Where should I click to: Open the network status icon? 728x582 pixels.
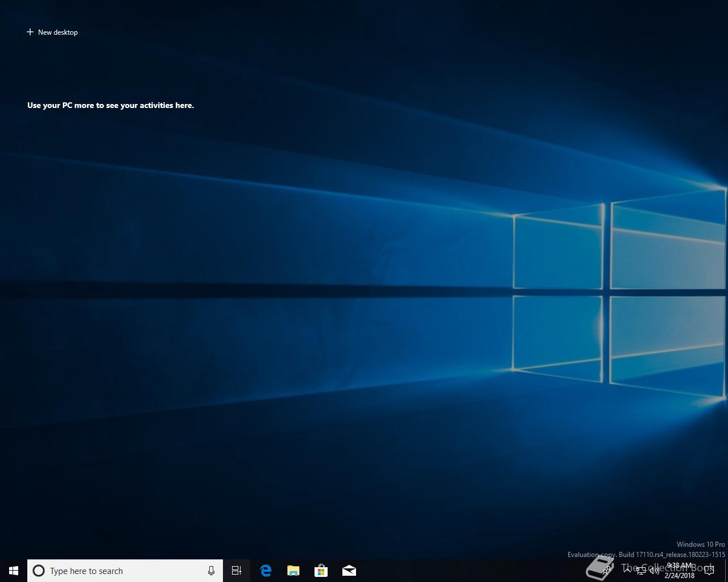(x=641, y=571)
